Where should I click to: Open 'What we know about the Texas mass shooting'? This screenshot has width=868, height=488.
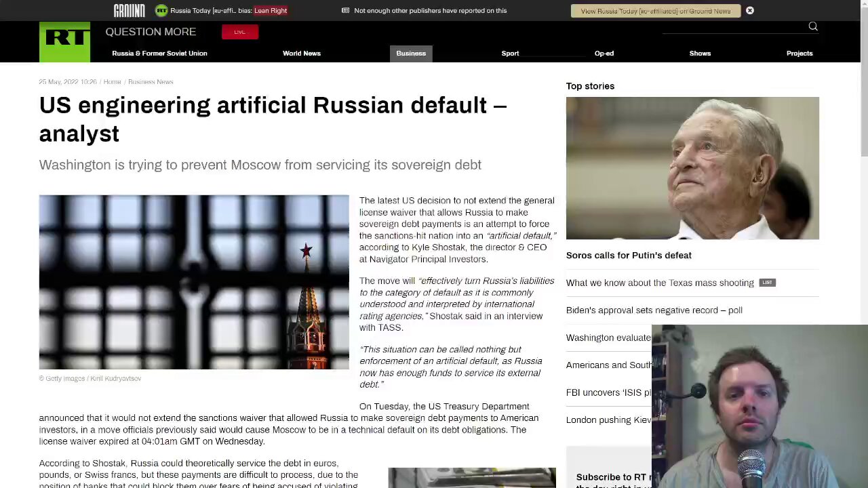click(x=660, y=283)
